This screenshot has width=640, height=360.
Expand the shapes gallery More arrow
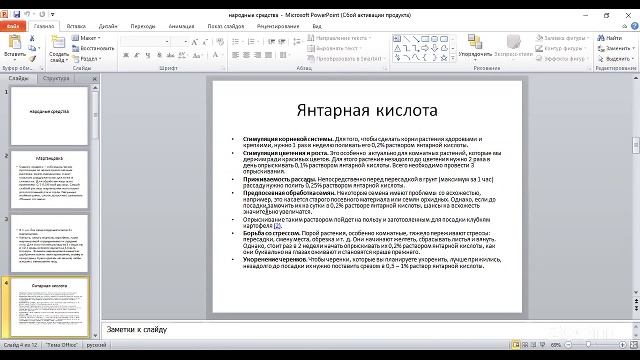click(453, 58)
